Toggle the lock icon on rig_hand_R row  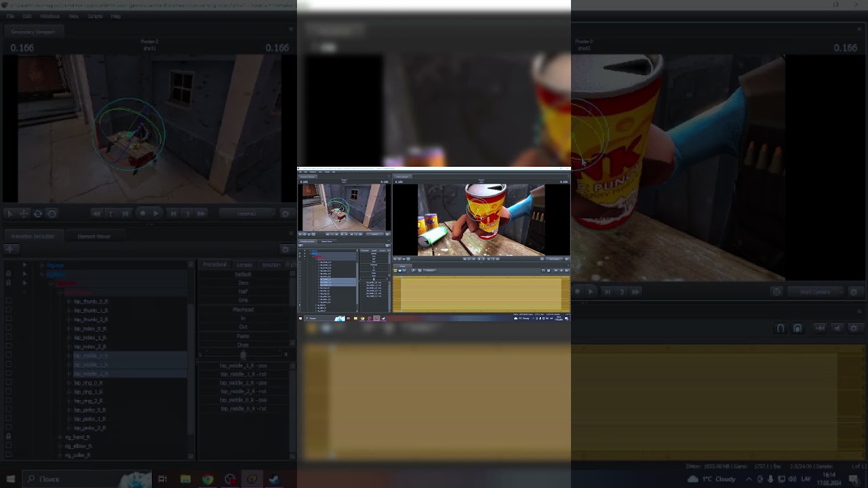point(9,437)
